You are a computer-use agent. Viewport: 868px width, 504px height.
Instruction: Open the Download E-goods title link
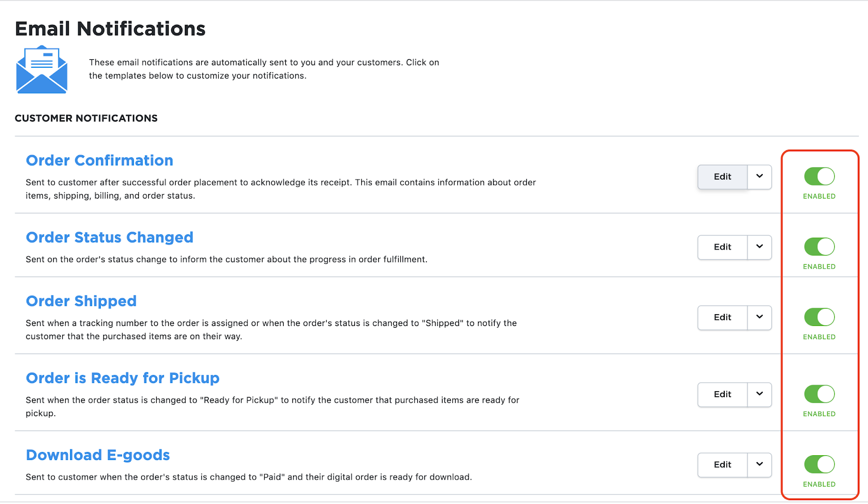(x=98, y=455)
